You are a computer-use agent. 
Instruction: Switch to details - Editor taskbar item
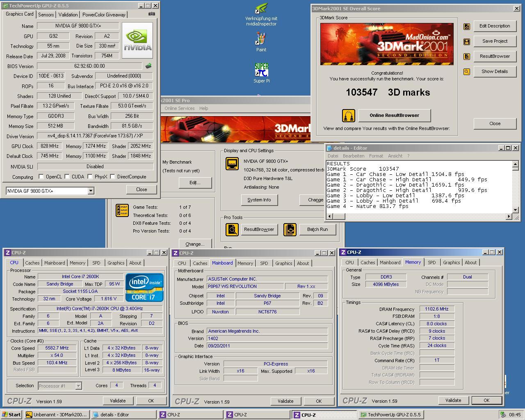[123, 415]
